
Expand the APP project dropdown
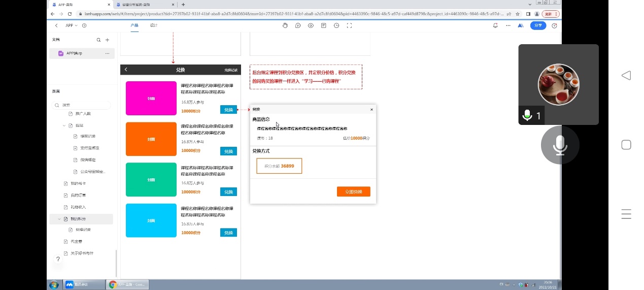click(x=72, y=25)
